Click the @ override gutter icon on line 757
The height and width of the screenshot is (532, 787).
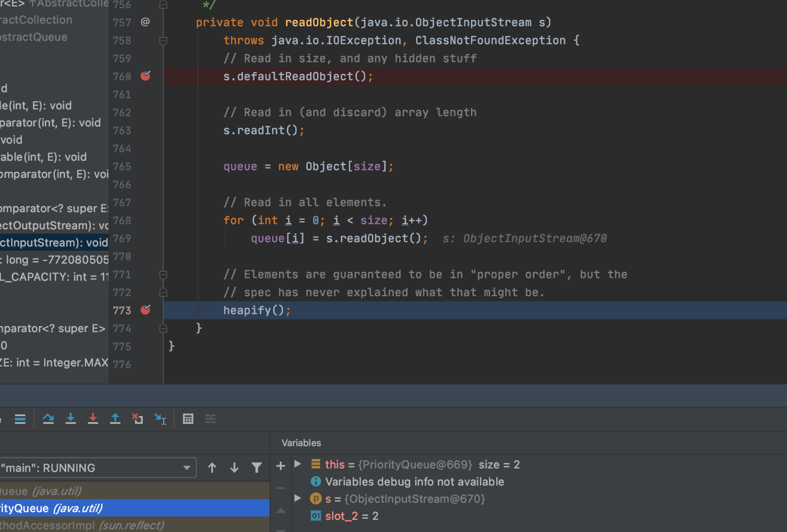pos(145,22)
